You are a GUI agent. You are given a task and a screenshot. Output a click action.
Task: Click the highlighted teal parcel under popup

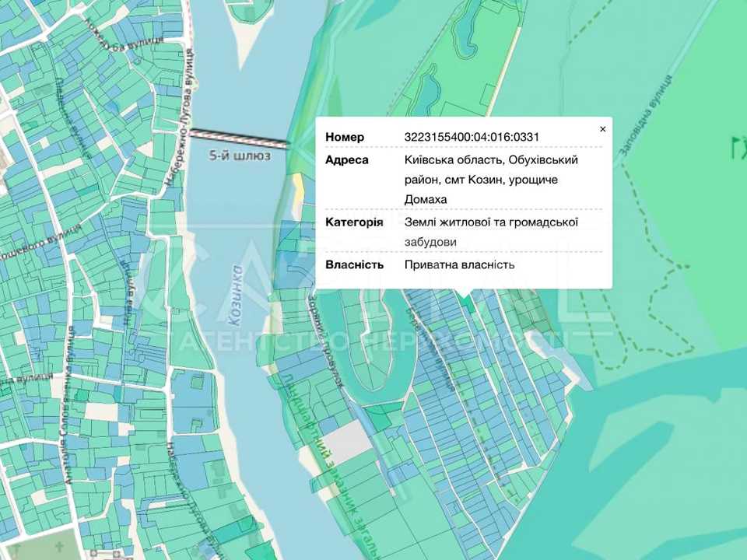468,303
